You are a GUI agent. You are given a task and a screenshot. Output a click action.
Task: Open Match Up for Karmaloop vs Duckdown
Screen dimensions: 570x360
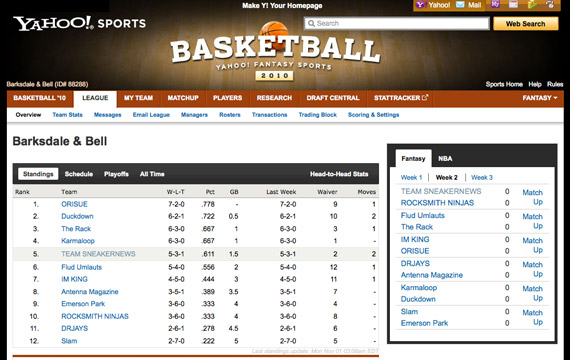tap(533, 293)
